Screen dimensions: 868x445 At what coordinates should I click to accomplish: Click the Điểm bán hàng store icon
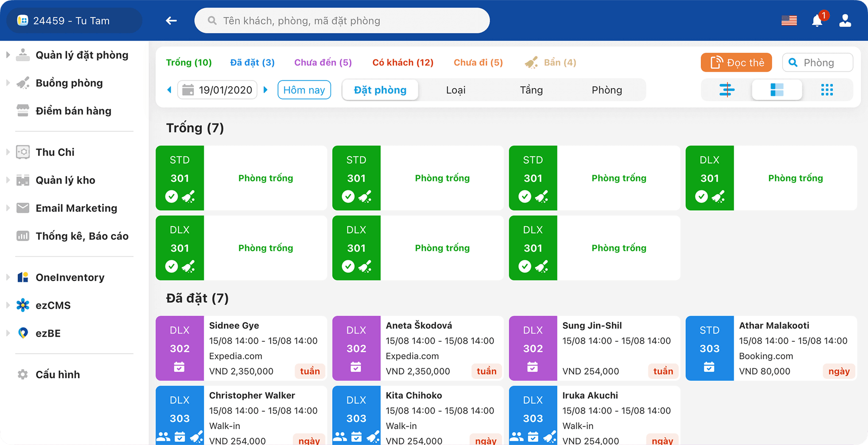coord(23,111)
